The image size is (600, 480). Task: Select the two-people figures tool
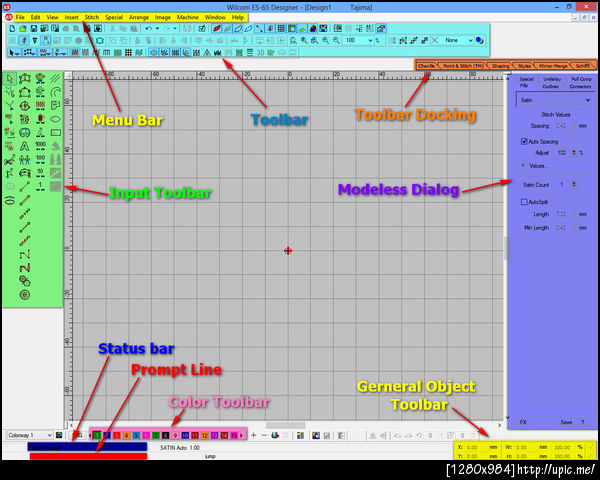click(24, 160)
